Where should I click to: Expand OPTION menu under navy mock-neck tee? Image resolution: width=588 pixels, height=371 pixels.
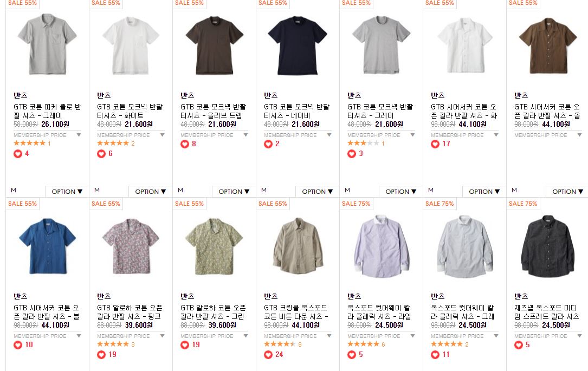(x=317, y=192)
